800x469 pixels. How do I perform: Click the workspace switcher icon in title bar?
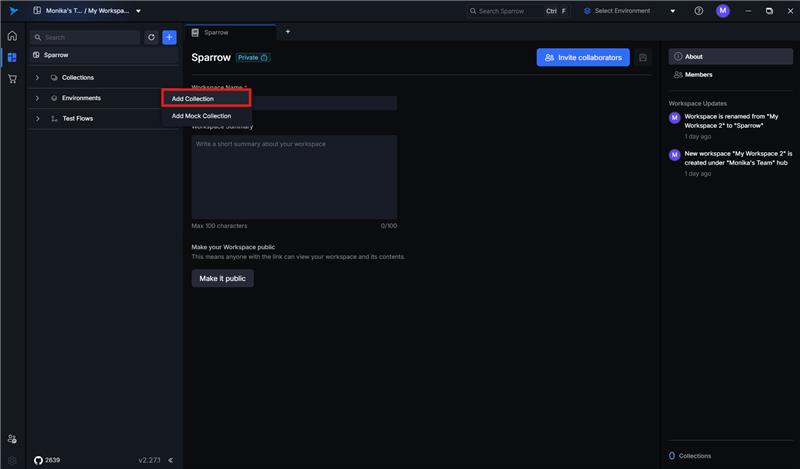[37, 11]
